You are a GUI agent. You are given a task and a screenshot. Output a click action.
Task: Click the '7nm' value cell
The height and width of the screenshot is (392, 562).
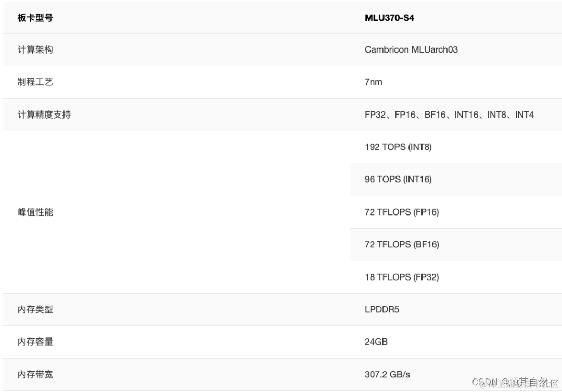tap(374, 82)
